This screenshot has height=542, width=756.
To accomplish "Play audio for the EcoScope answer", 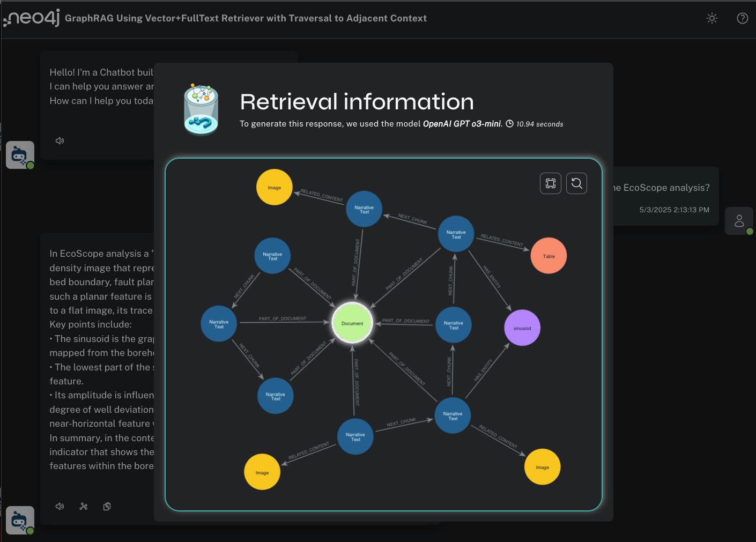I will (60, 506).
